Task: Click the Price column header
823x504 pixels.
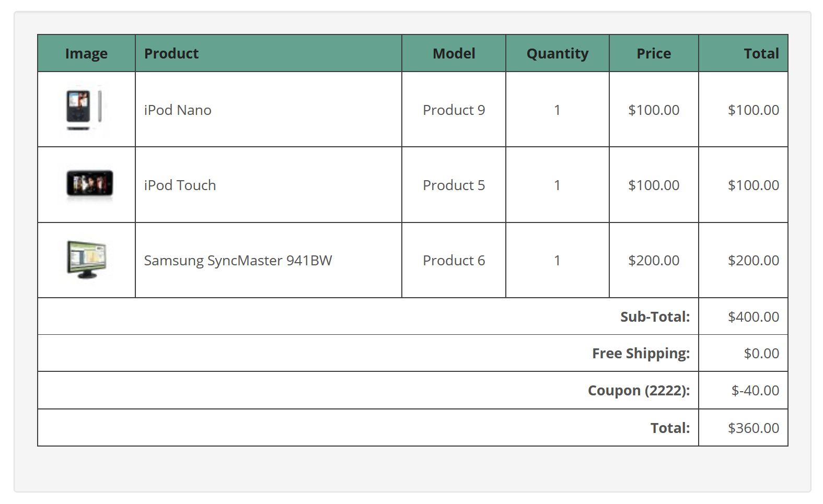Action: tap(654, 53)
